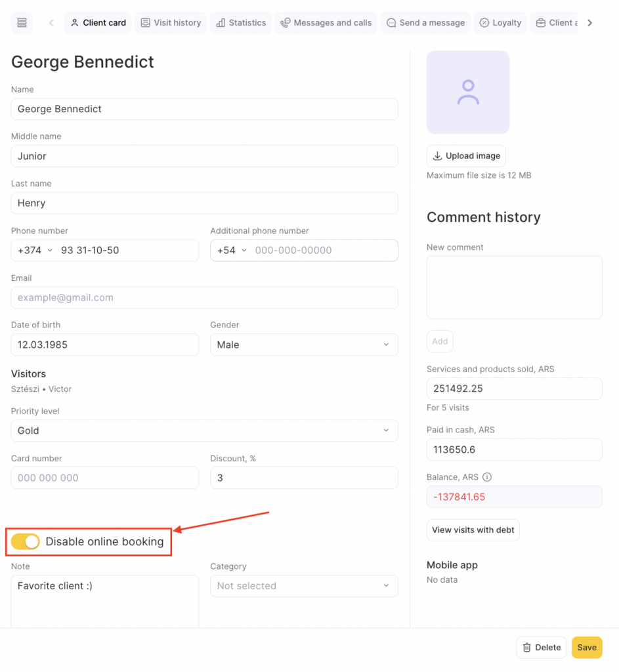This screenshot has width=619, height=672.
Task: Open the Statistics tab
Action: 241,23
